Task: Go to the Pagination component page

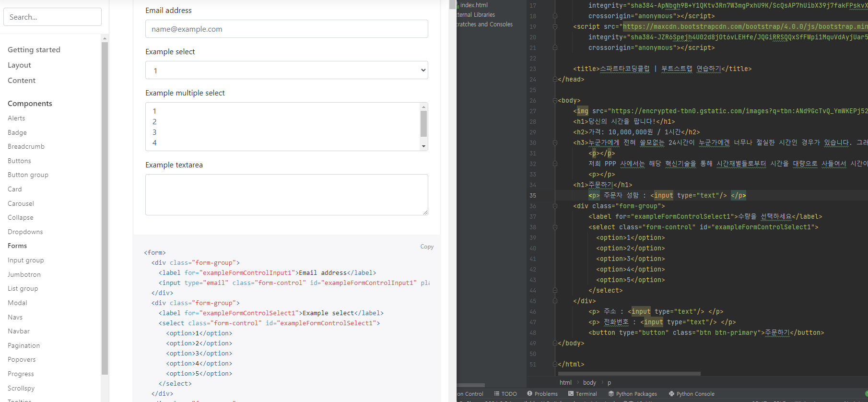Action: click(x=23, y=345)
